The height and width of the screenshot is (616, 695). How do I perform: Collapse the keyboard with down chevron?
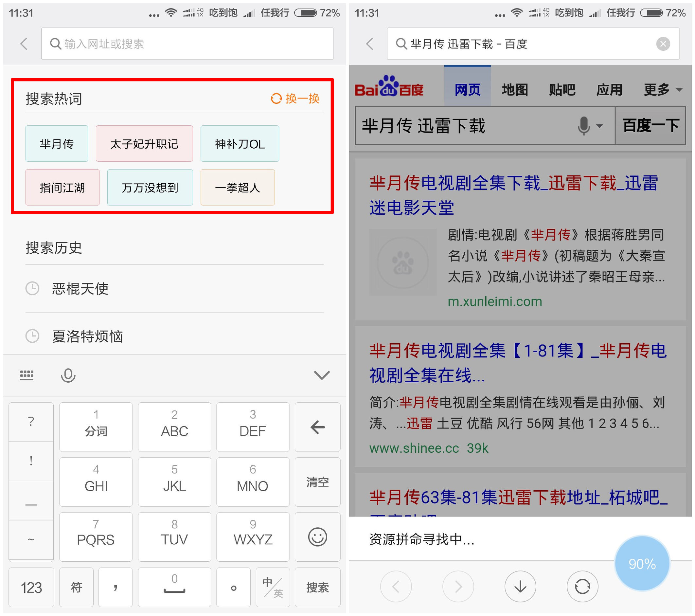[x=322, y=375]
